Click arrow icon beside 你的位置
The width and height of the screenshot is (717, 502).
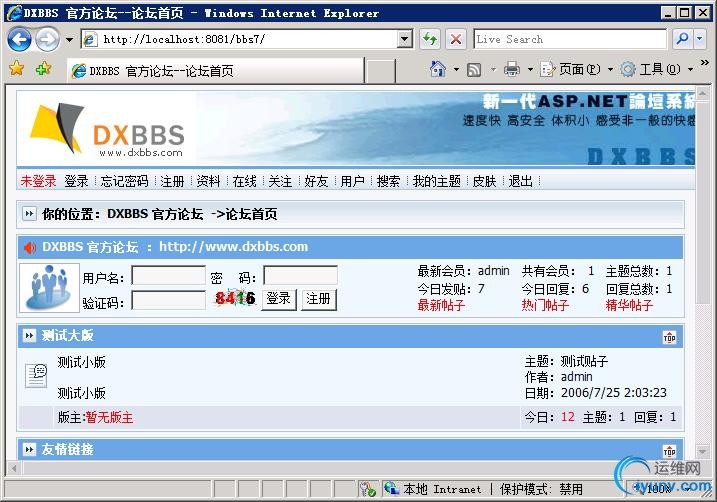[x=29, y=214]
